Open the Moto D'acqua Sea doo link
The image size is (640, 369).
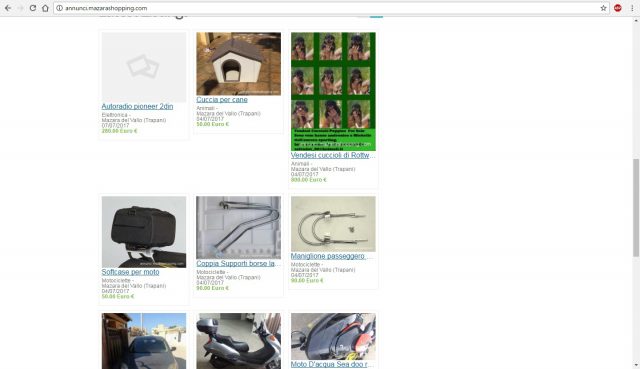tap(331, 364)
